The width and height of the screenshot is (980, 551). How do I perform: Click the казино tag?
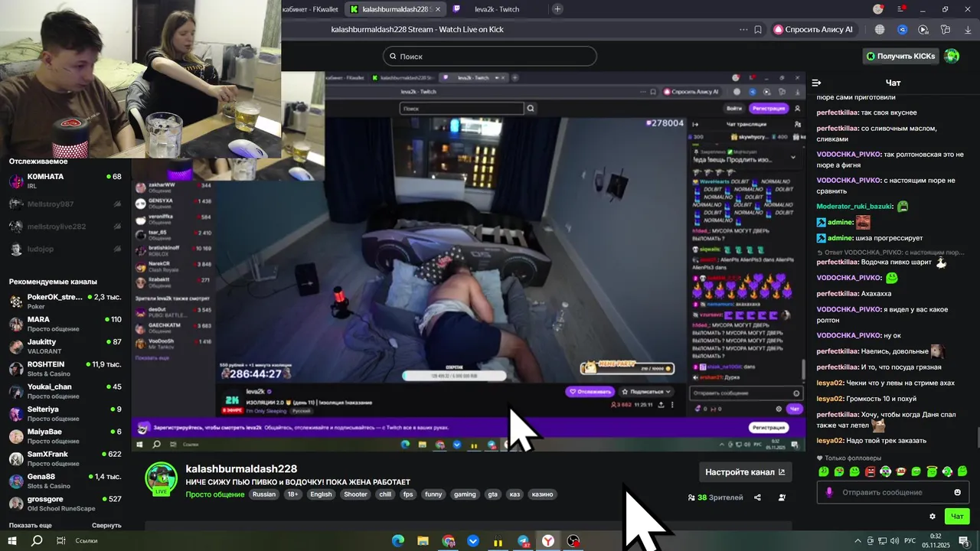(542, 494)
